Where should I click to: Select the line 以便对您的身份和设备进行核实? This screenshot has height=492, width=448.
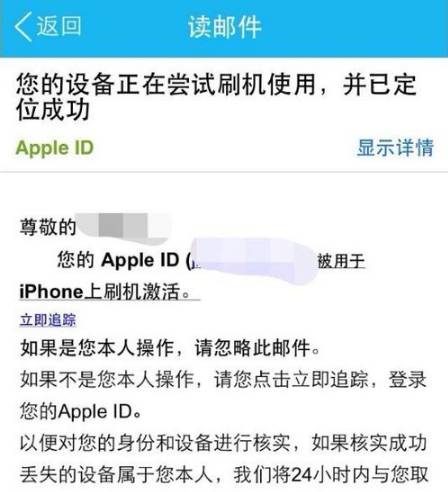[223, 443]
